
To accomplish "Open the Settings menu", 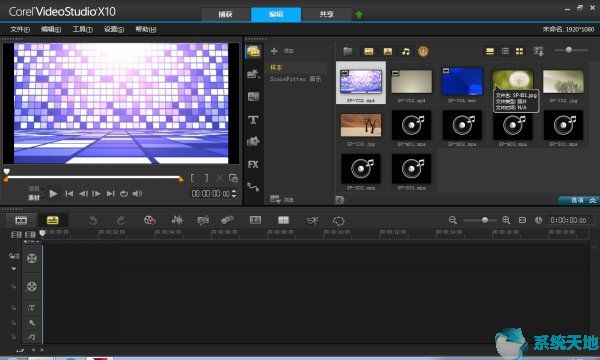I will [x=114, y=29].
